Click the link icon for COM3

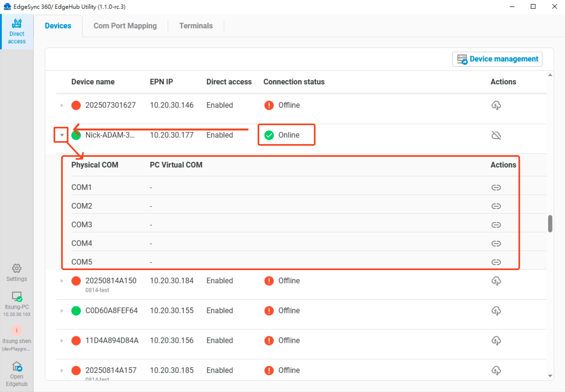click(496, 224)
